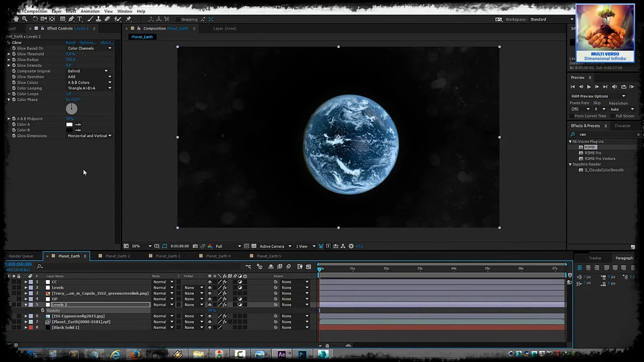Select the S_CloudsColorSmooth effect
Screen dimensions: 644x362
[x=604, y=170]
